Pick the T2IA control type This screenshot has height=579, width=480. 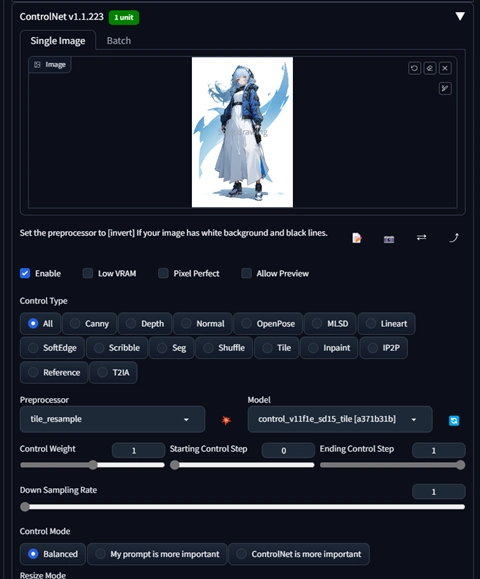pos(113,372)
